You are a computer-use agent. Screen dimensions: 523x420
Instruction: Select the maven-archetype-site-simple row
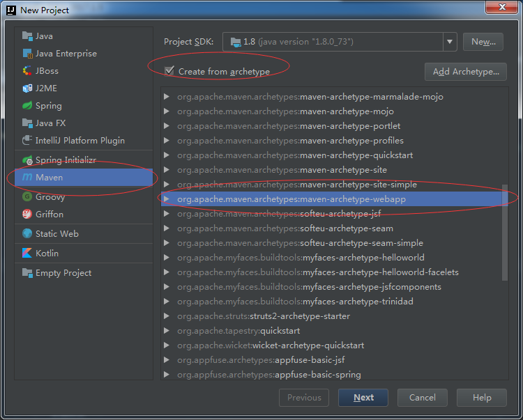(334, 184)
